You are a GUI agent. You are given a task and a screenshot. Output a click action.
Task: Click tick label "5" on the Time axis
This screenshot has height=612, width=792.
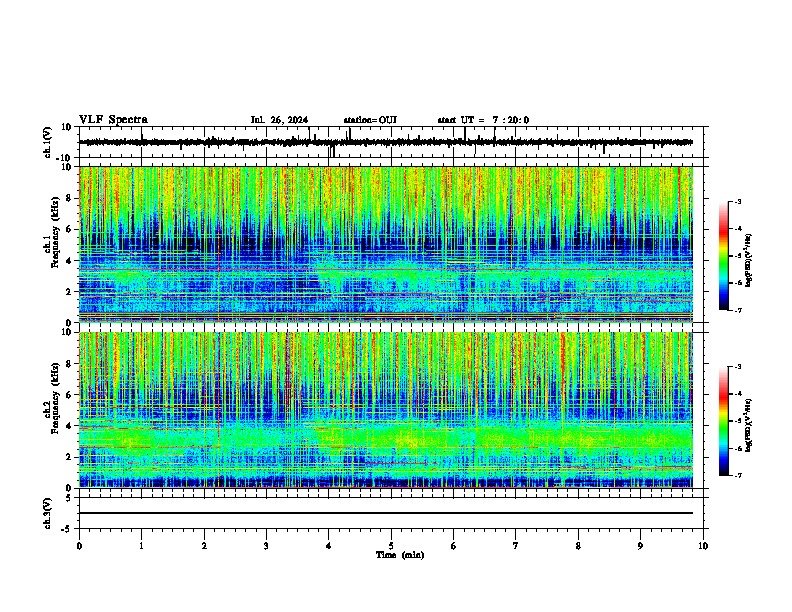pos(391,546)
